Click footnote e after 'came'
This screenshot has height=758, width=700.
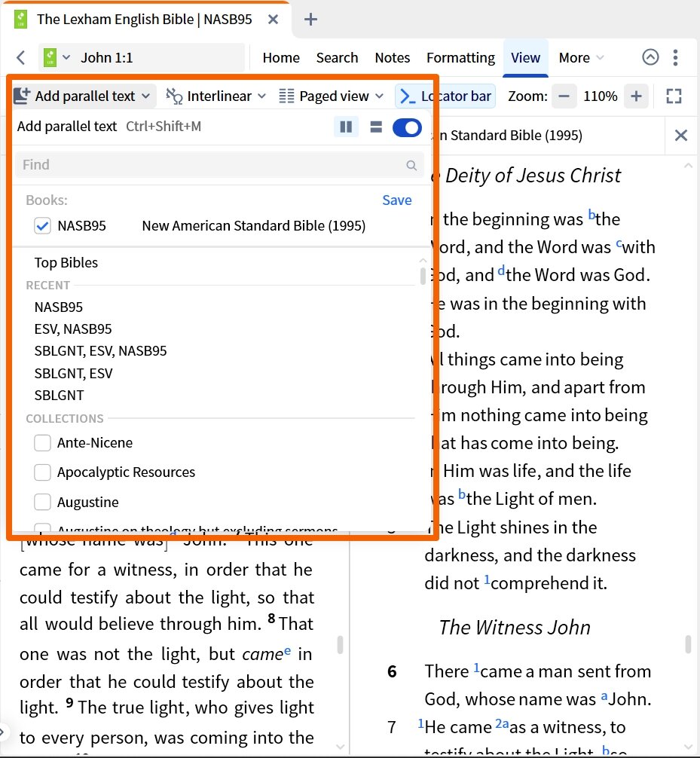[x=288, y=650]
